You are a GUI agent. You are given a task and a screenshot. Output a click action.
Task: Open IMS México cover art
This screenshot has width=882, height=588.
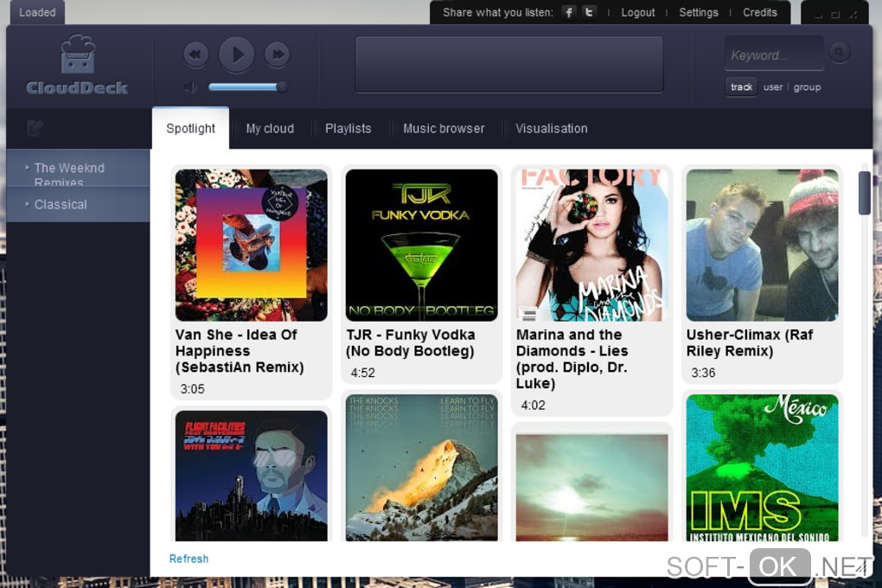click(762, 468)
